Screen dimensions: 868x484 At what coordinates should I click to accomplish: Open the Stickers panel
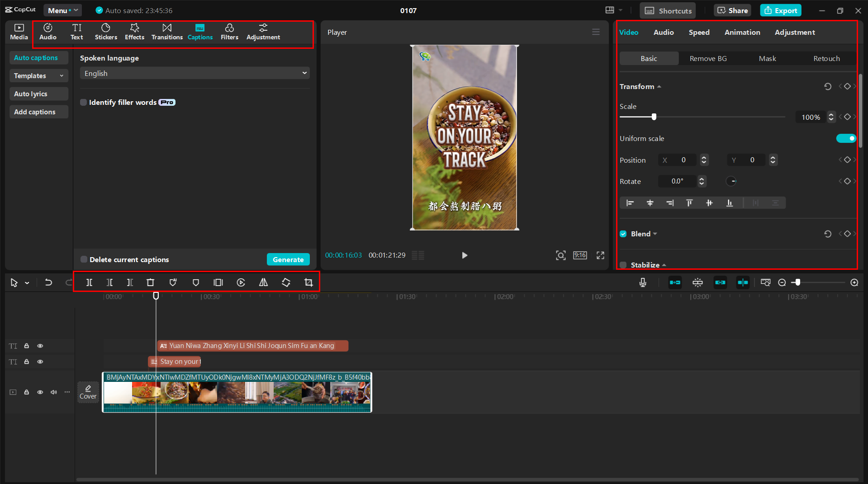(106, 32)
